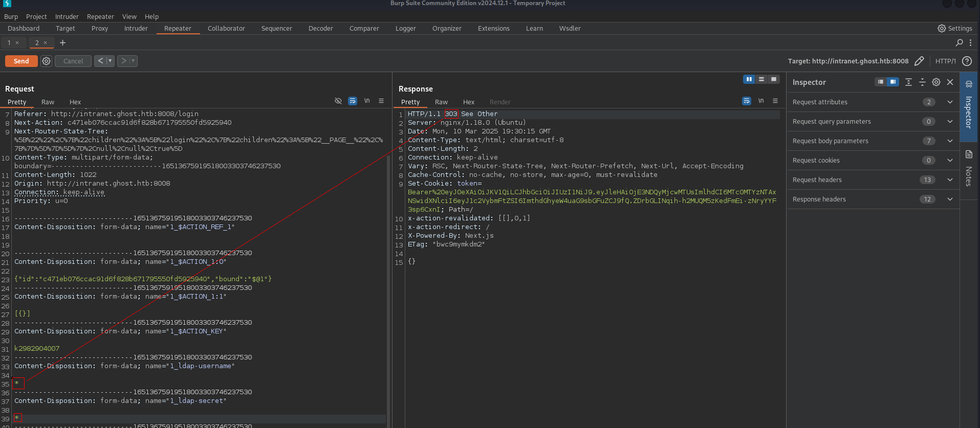
Task: Open the Burp menu
Action: [x=11, y=16]
